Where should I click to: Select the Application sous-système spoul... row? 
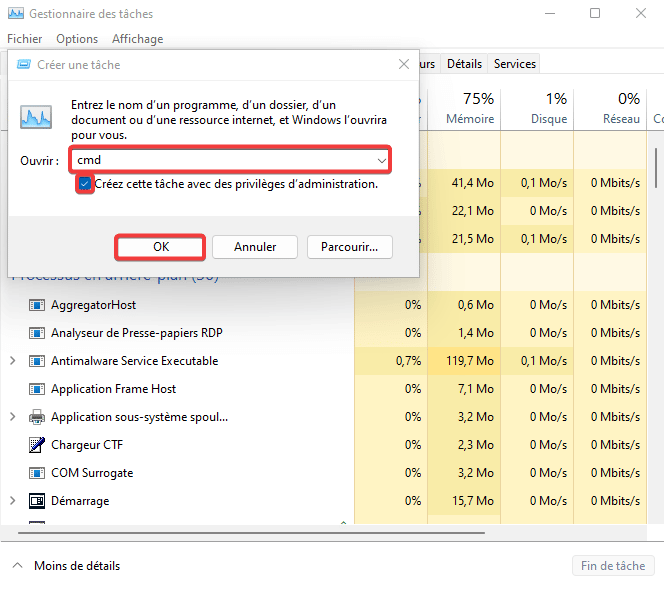tap(324, 417)
